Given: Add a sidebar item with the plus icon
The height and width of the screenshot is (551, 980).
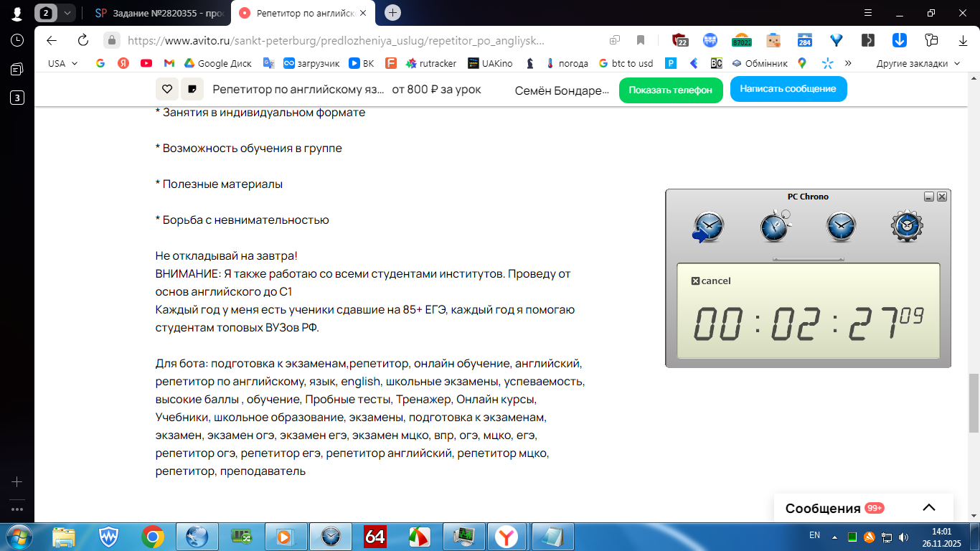Looking at the screenshot, I should pos(17,481).
